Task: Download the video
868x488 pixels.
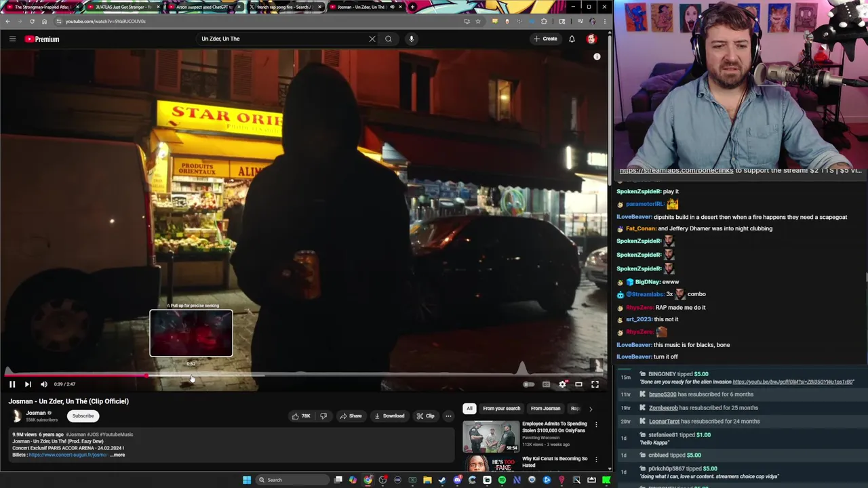Action: pos(389,416)
